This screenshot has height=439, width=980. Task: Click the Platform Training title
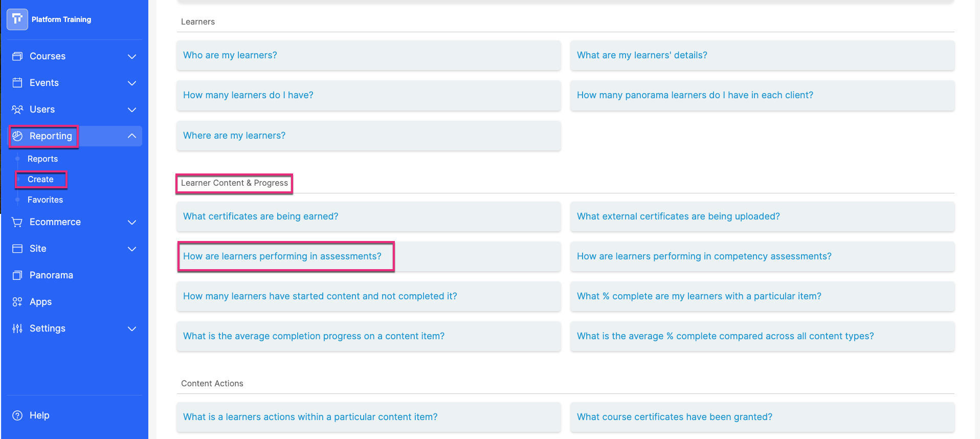pyautogui.click(x=61, y=19)
